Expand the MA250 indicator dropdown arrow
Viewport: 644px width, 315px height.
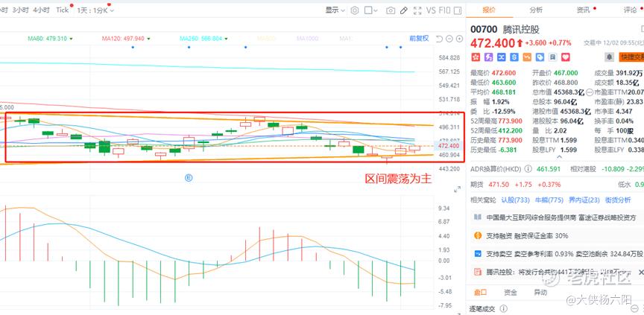[x=226, y=39]
